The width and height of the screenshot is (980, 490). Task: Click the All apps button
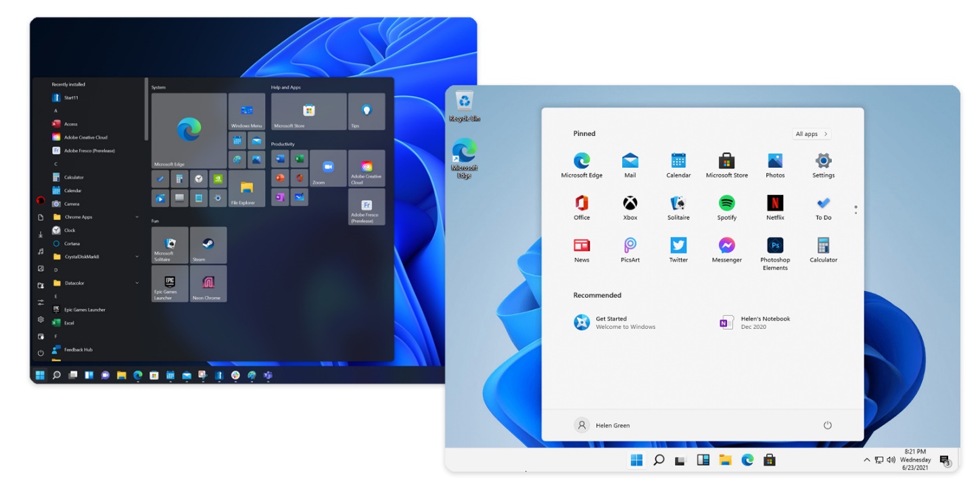[811, 134]
